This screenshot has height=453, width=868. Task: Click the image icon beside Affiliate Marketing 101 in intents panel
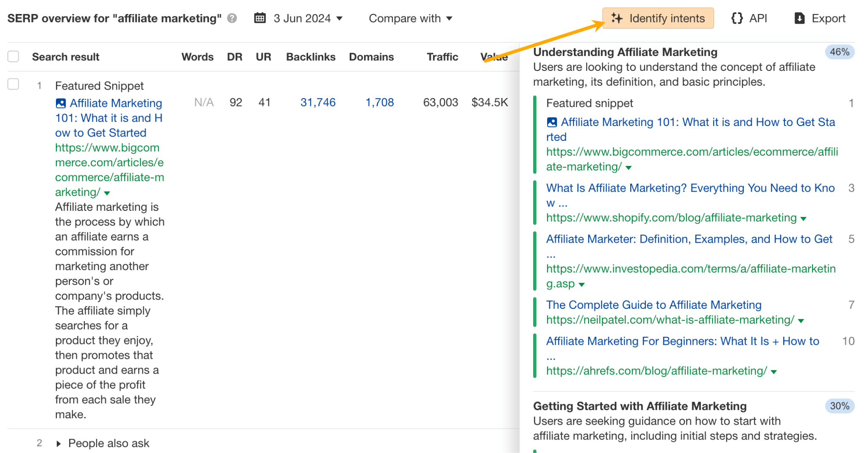pyautogui.click(x=552, y=122)
